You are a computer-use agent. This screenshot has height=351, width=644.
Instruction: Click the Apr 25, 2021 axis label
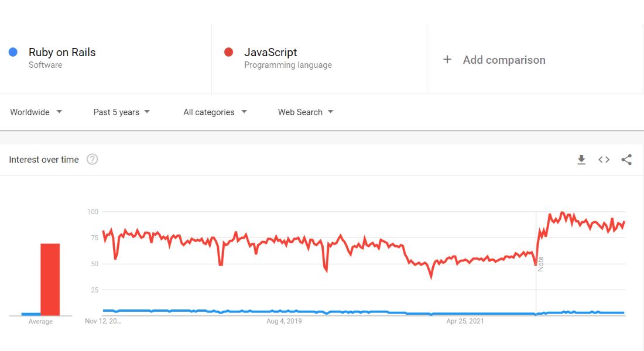click(x=465, y=321)
